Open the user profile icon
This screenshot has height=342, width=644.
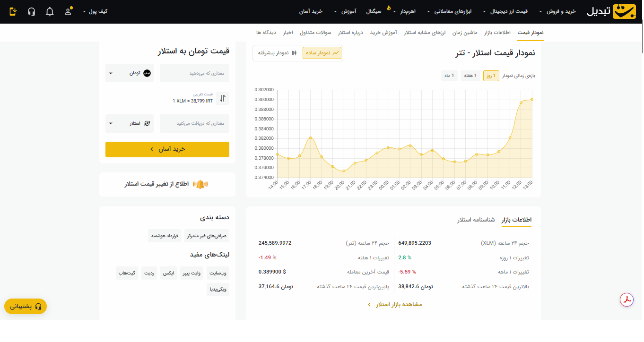[x=68, y=11]
